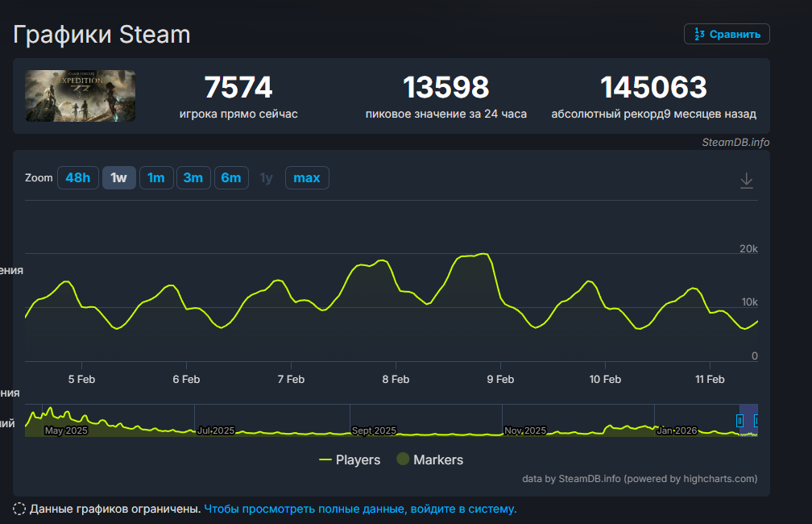Click the Сравнить compare button
The image size is (812, 524).
[727, 34]
